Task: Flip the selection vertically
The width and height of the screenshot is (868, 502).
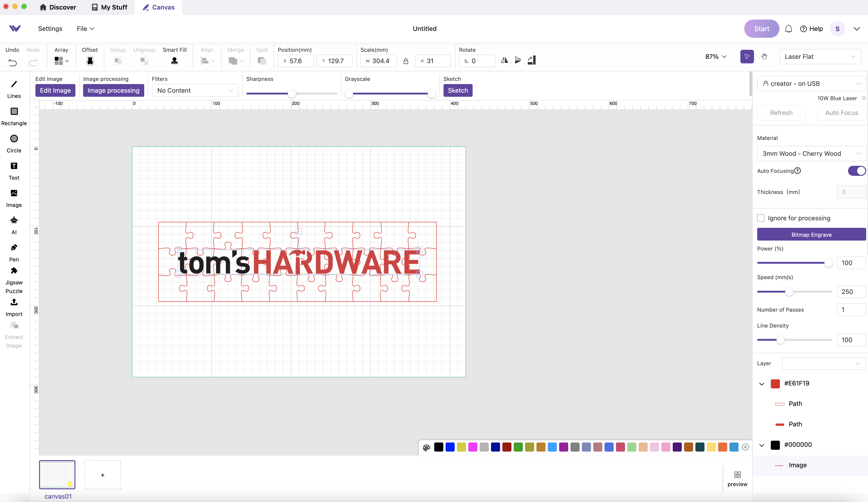Action: tap(518, 60)
